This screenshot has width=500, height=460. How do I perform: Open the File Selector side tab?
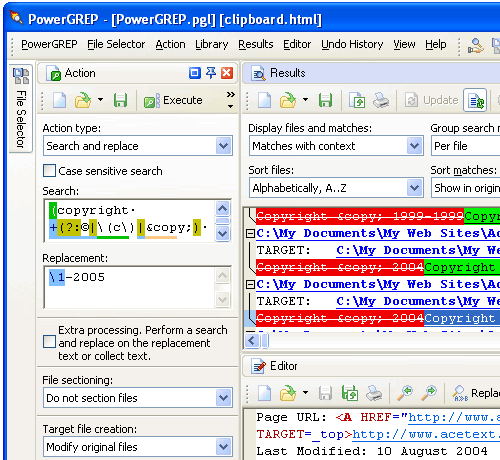tap(21, 108)
